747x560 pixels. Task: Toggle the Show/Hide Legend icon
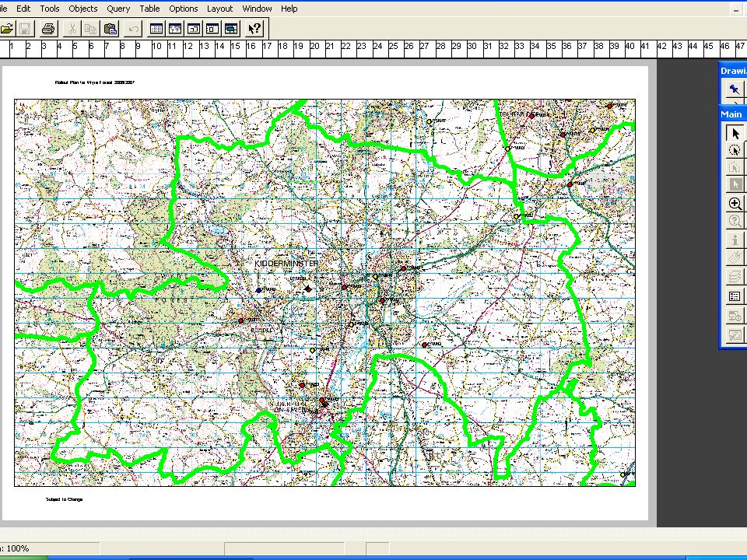coord(735,296)
